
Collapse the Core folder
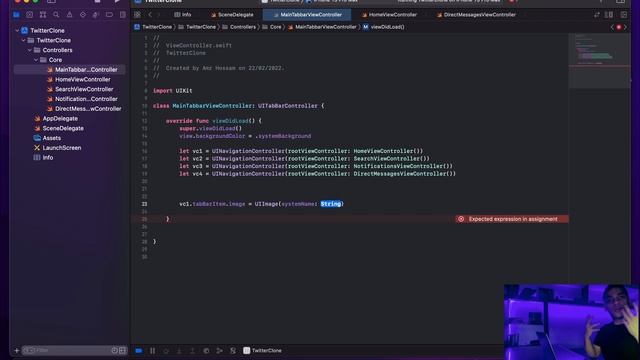36,60
